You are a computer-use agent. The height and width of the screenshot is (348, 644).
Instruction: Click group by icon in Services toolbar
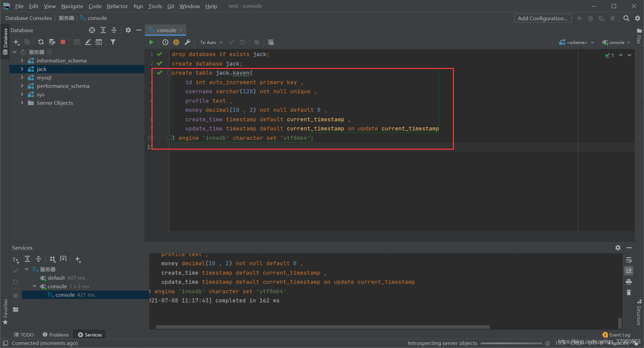pyautogui.click(x=52, y=259)
